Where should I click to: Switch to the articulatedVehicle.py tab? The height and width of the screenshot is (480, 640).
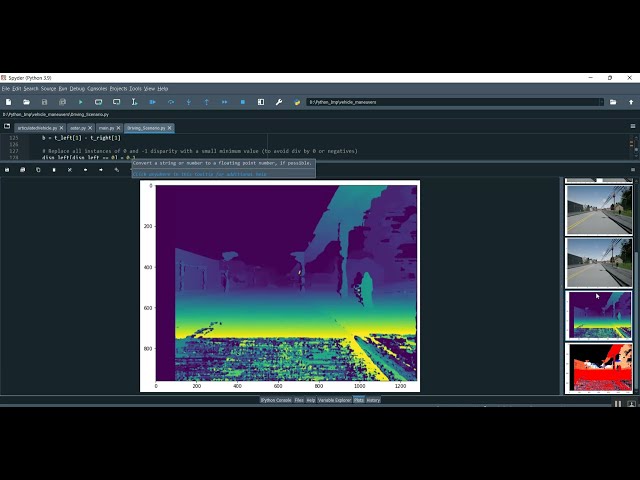[37, 128]
